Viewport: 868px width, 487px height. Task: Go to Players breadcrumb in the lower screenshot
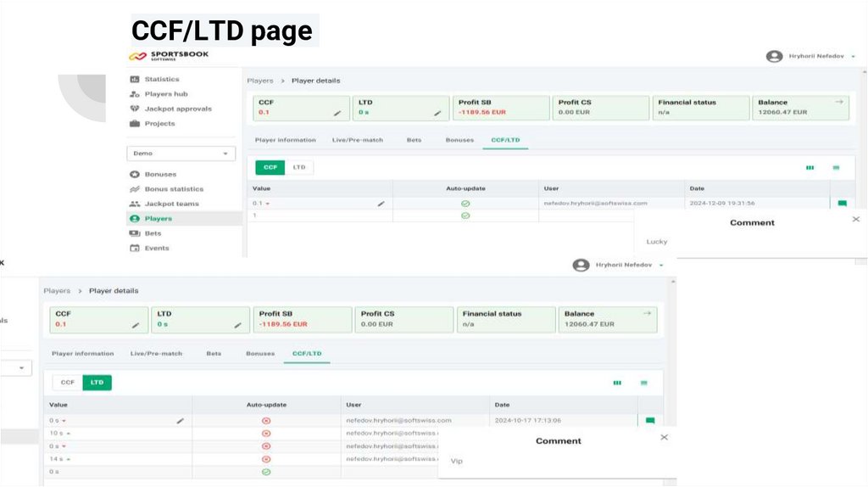pos(57,291)
